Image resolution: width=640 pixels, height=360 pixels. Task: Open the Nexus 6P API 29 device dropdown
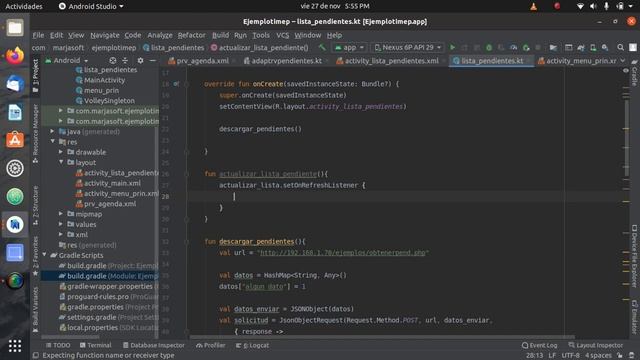pos(407,47)
